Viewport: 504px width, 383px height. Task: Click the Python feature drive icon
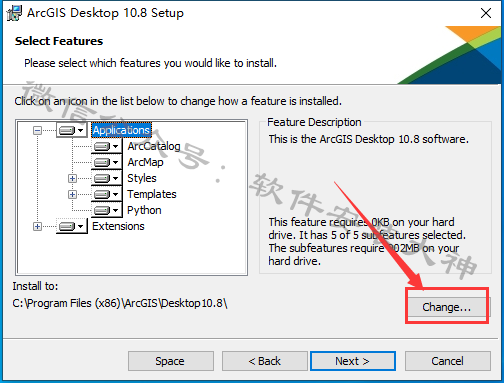click(106, 210)
